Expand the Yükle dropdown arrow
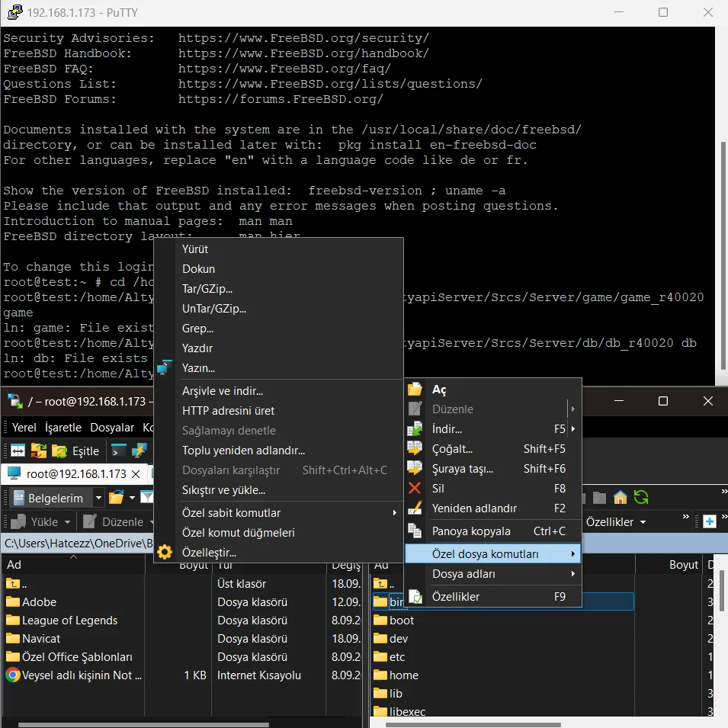 [67, 522]
